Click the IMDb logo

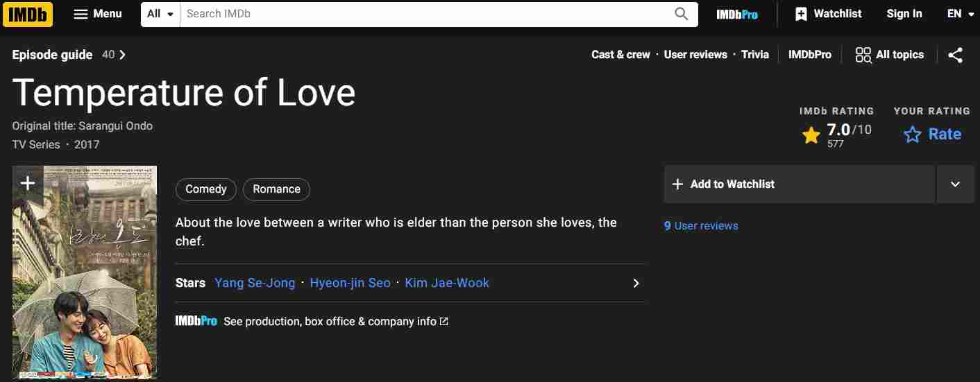coord(28,14)
